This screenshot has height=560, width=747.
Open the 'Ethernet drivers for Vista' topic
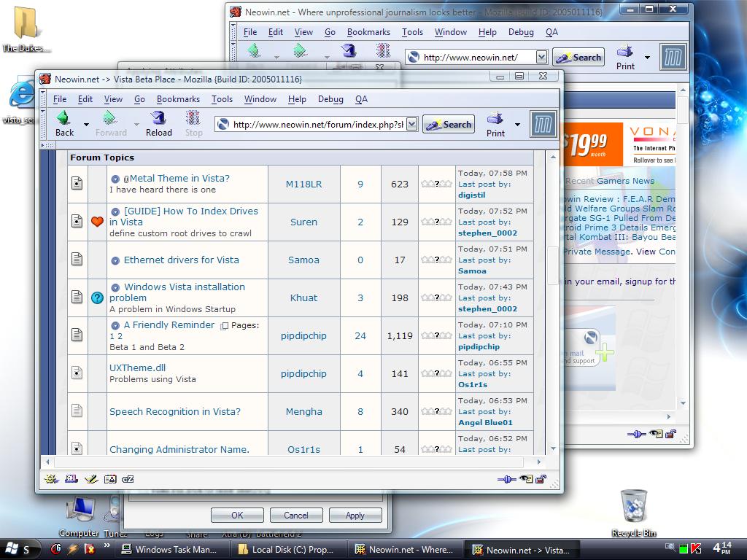click(181, 260)
